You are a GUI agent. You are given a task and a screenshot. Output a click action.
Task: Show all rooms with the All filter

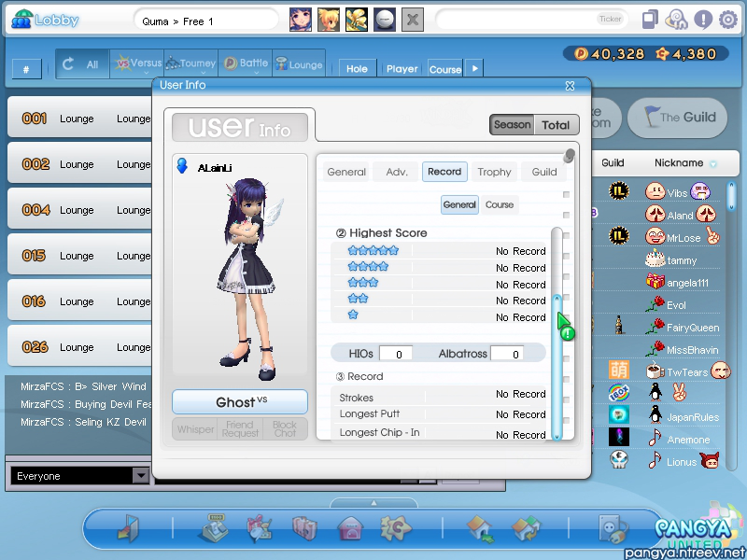tap(82, 63)
